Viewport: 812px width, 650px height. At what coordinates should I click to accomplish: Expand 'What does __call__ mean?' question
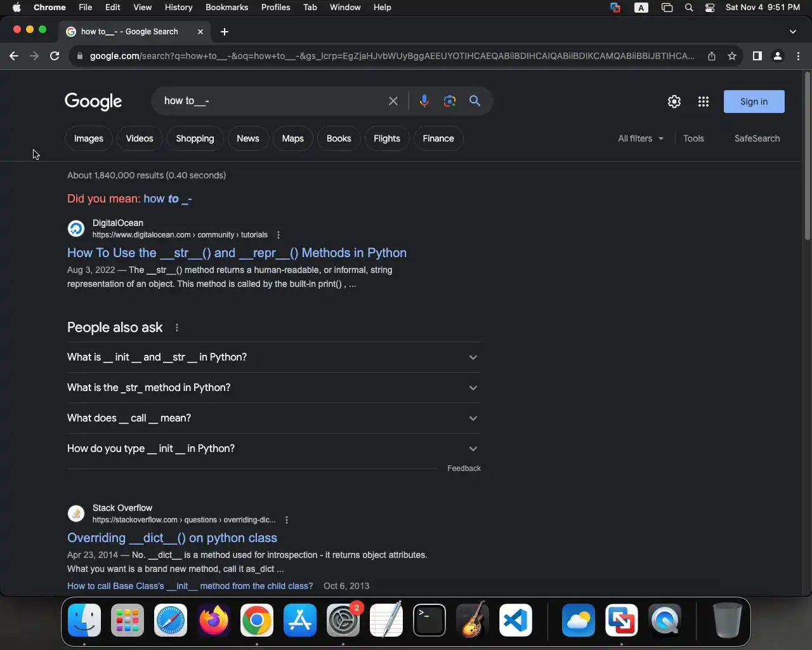click(x=274, y=418)
